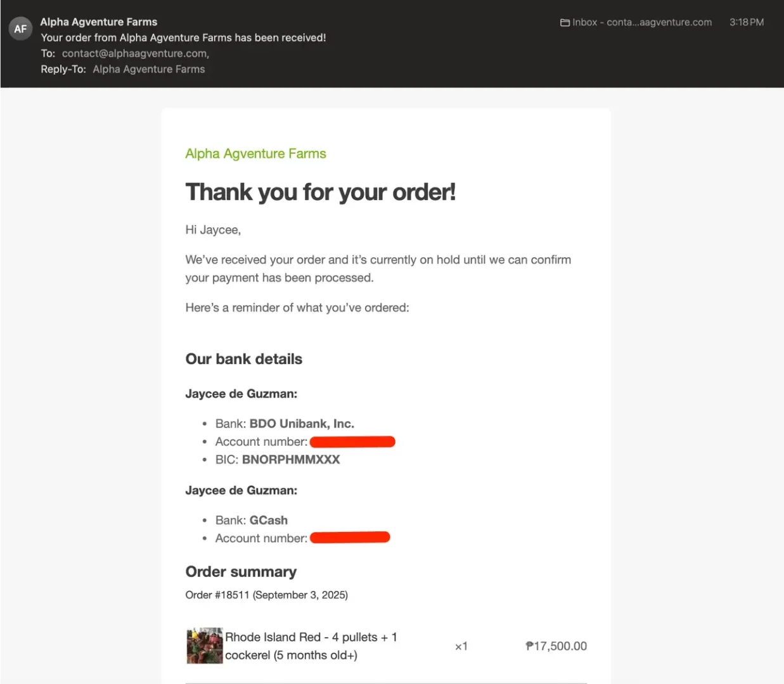Image resolution: width=784 pixels, height=684 pixels.
Task: Click the redacted GCash account number
Action: click(x=350, y=538)
